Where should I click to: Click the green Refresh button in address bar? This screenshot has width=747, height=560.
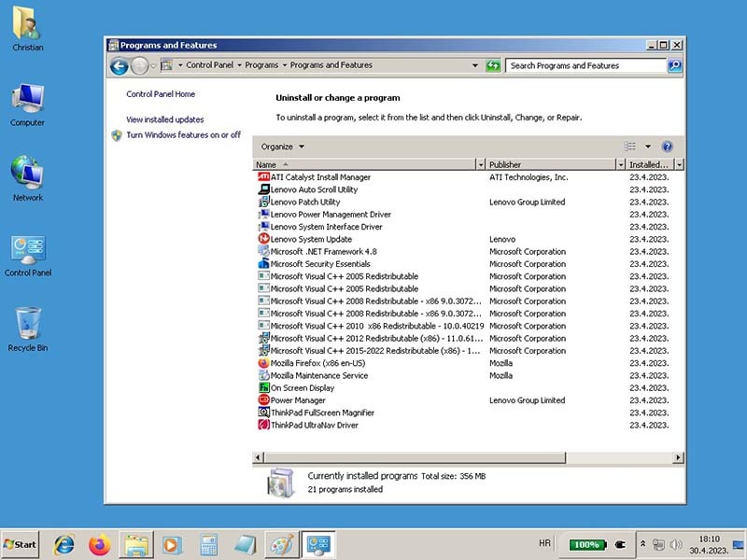493,65
